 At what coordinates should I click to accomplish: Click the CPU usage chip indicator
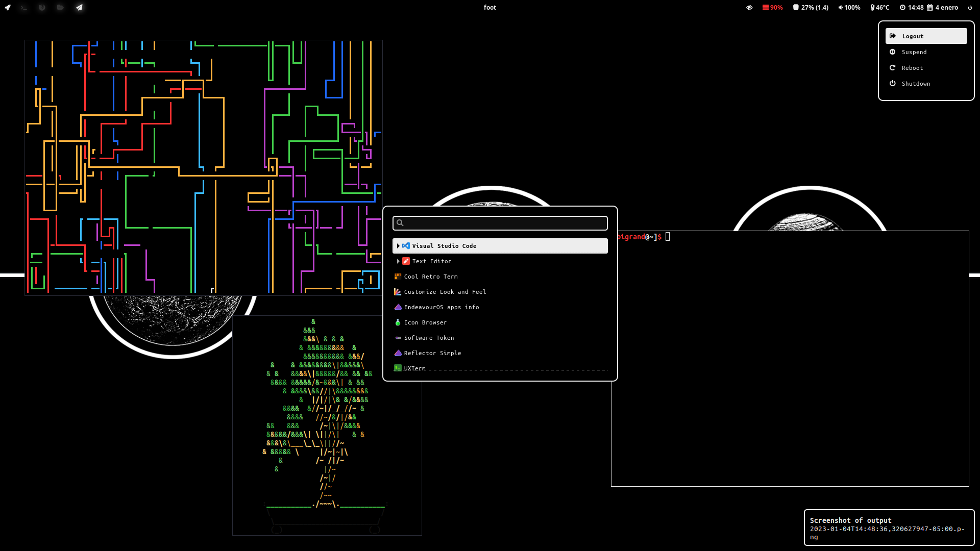(x=811, y=8)
